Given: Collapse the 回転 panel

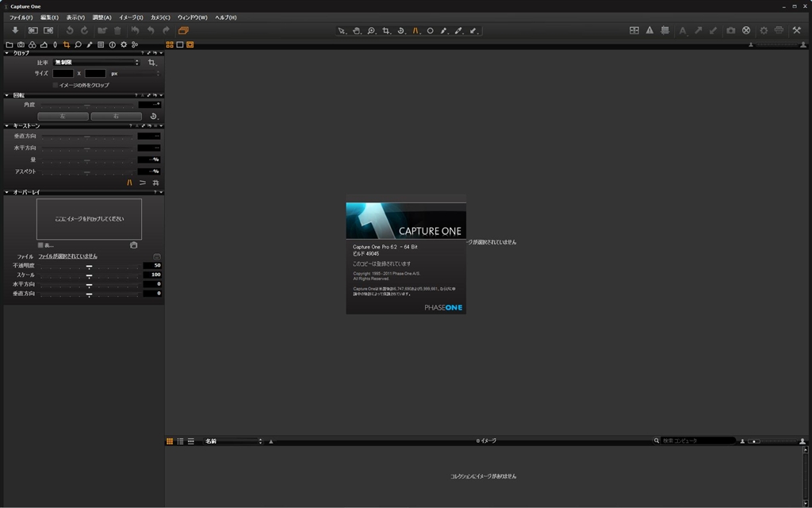Looking at the screenshot, I should [6, 95].
